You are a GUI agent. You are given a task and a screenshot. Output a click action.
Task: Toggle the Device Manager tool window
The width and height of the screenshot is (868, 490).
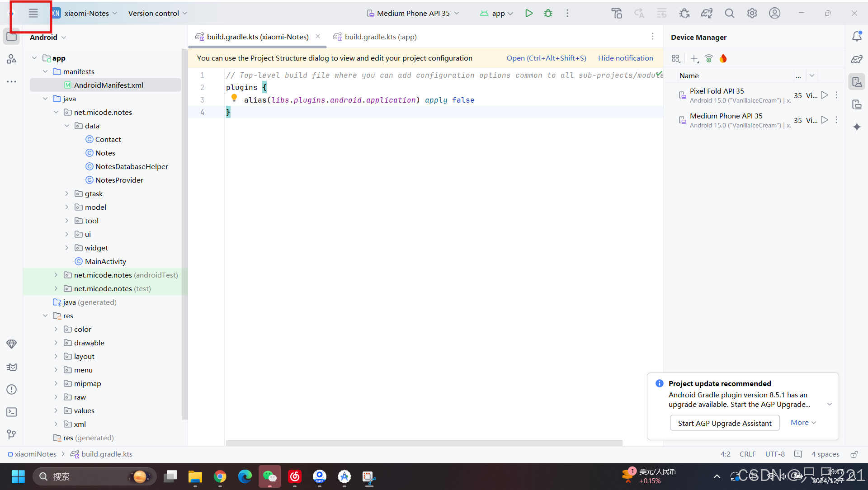[857, 82]
